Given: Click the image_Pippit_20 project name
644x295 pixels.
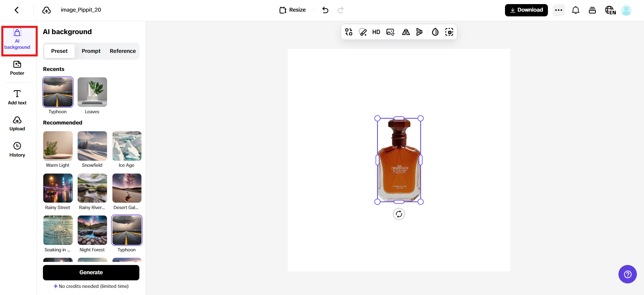Looking at the screenshot, I should point(81,10).
